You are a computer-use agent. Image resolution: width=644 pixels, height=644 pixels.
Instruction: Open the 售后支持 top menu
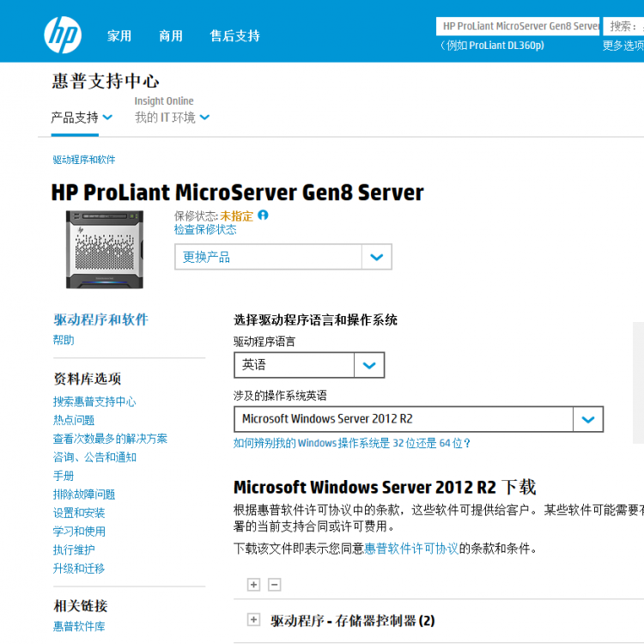pyautogui.click(x=235, y=36)
